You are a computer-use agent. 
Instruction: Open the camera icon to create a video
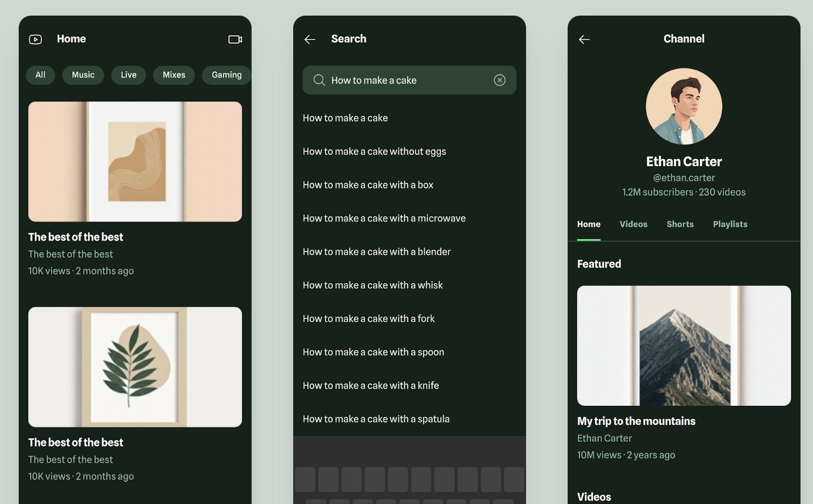tap(235, 39)
